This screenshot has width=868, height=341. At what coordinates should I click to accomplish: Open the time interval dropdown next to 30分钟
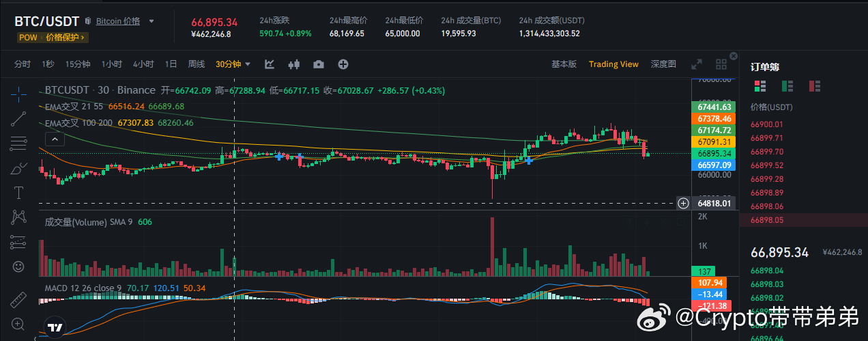click(x=248, y=64)
